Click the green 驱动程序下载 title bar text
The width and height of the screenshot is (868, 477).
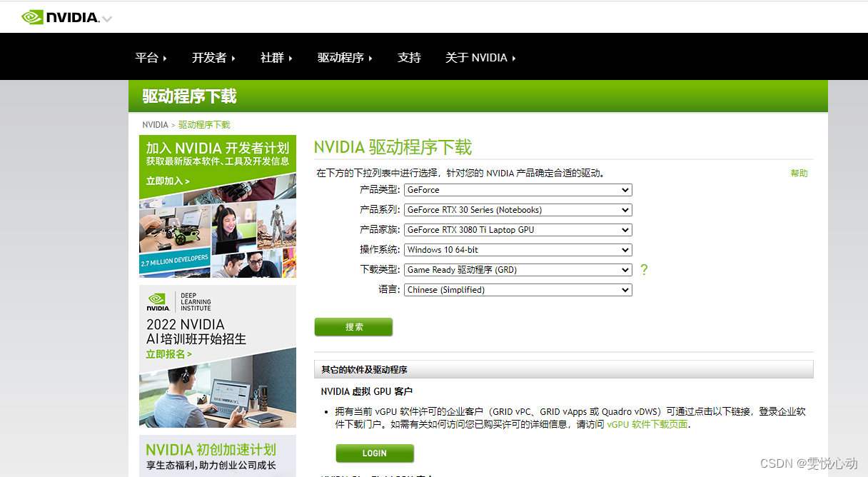tap(189, 96)
